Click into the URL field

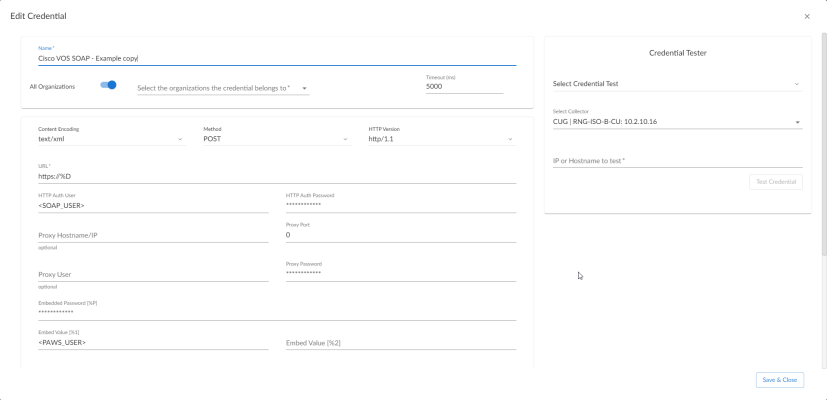coord(276,176)
